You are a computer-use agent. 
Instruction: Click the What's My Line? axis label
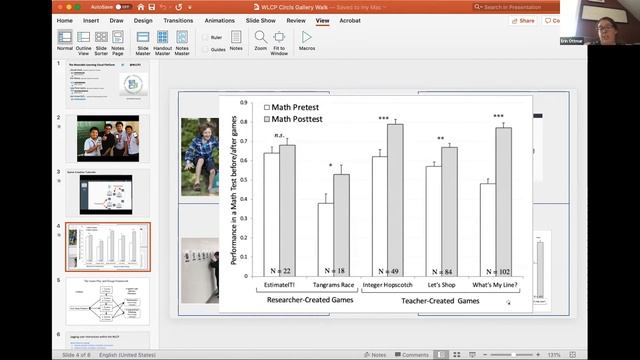pos(495,285)
